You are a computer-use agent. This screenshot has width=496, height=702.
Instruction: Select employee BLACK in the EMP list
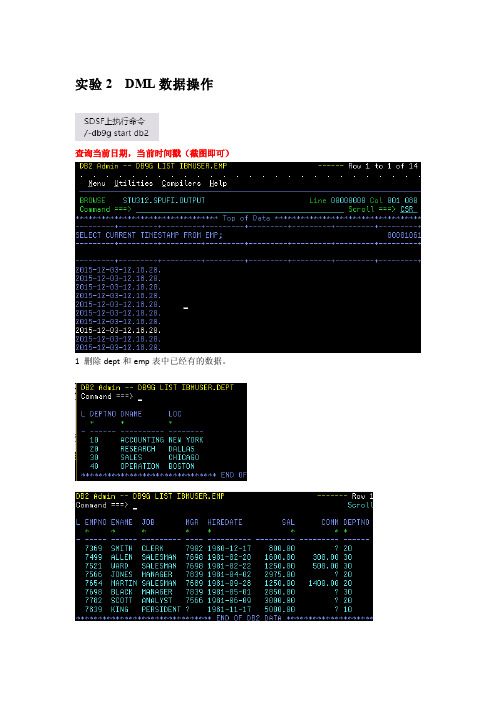121,592
